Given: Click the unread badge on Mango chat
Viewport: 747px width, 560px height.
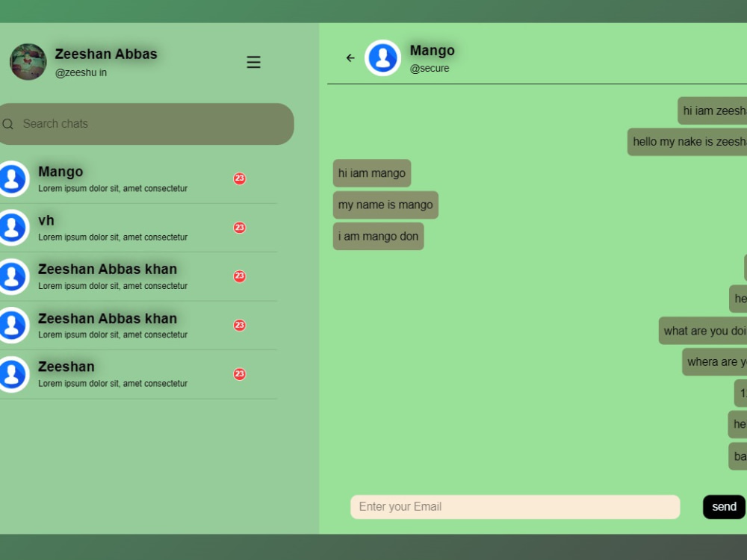Looking at the screenshot, I should pyautogui.click(x=239, y=178).
